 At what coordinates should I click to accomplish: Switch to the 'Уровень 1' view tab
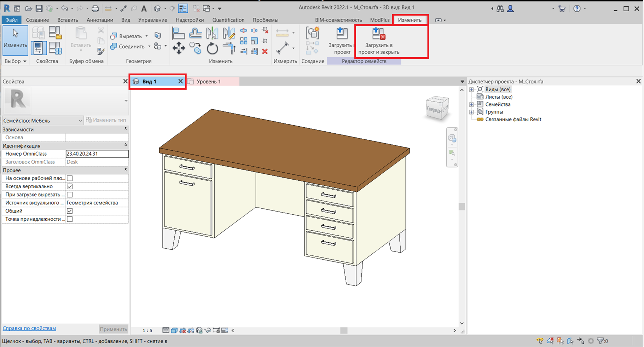pos(208,81)
